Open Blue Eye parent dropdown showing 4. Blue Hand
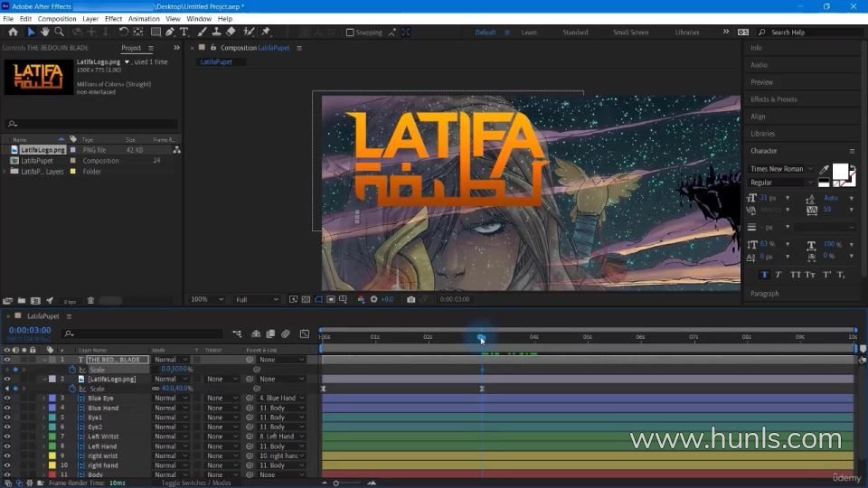 point(282,399)
